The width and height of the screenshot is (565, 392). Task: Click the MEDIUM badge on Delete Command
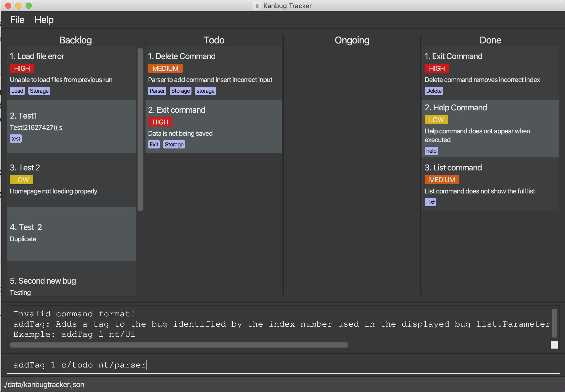point(165,68)
